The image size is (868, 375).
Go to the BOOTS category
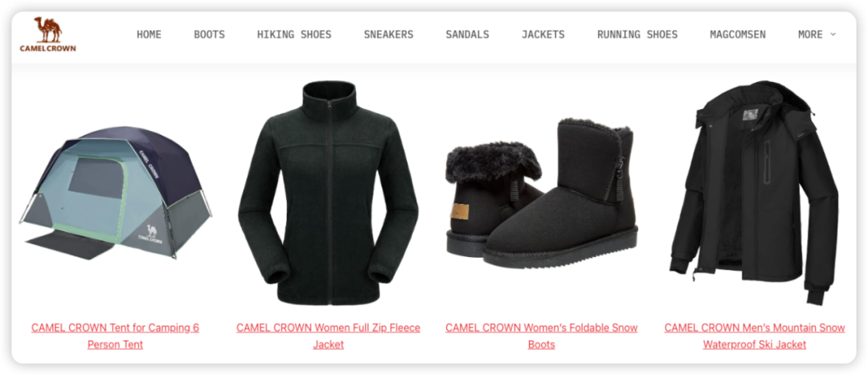[209, 35]
